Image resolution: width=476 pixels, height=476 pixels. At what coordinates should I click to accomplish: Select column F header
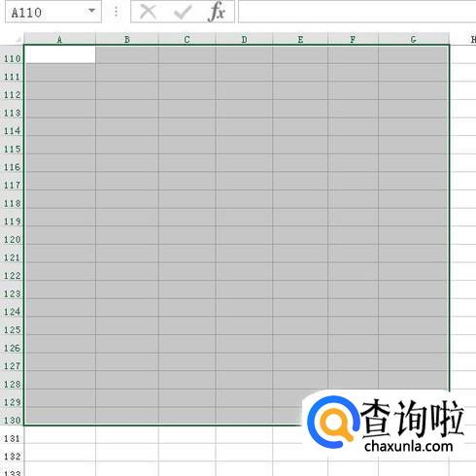click(353, 39)
